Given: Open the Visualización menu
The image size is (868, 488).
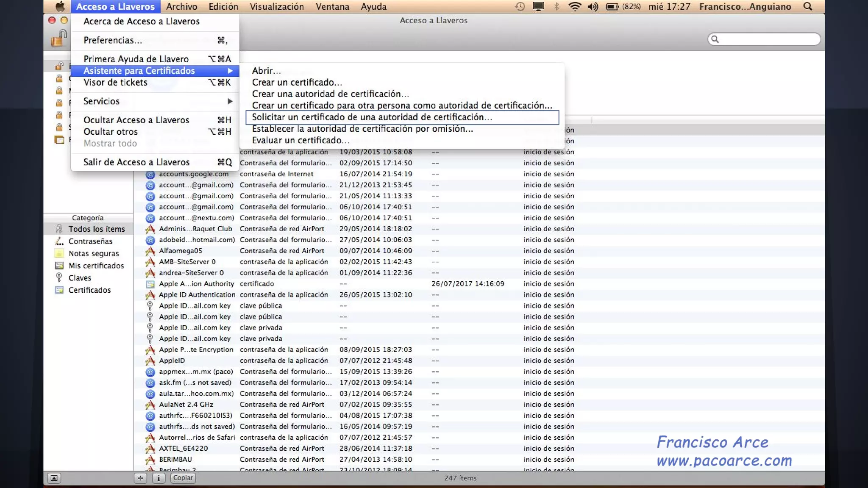Looking at the screenshot, I should (276, 6).
